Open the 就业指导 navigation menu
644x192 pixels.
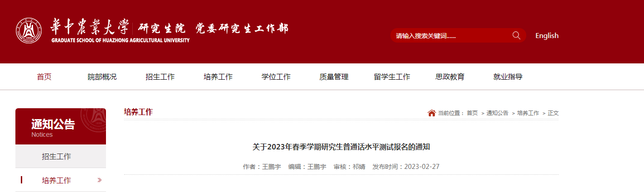tap(508, 77)
